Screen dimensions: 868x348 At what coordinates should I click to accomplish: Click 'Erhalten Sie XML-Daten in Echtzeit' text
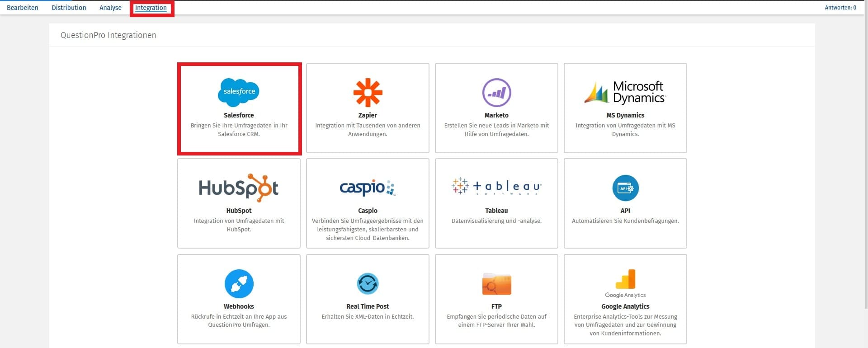pos(368,317)
